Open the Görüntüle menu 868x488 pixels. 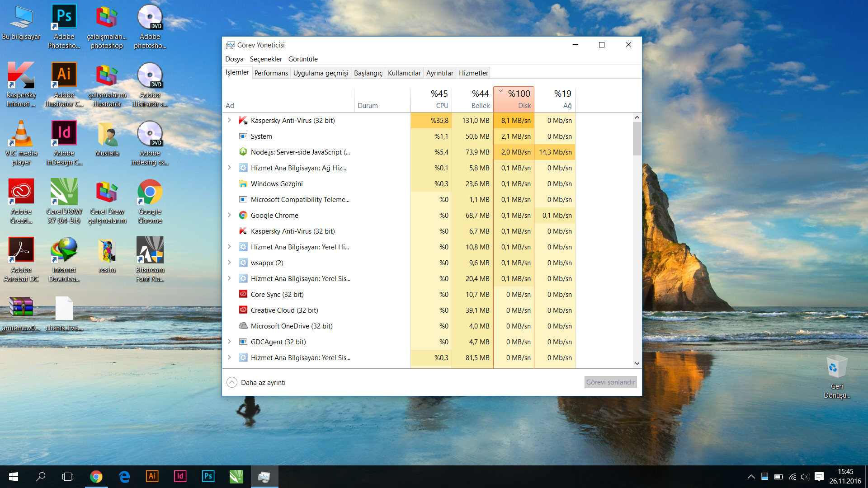pos(303,59)
